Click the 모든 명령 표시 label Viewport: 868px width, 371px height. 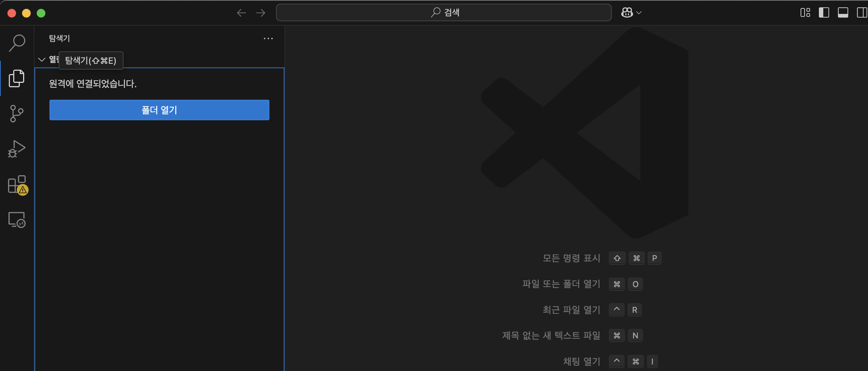[571, 258]
